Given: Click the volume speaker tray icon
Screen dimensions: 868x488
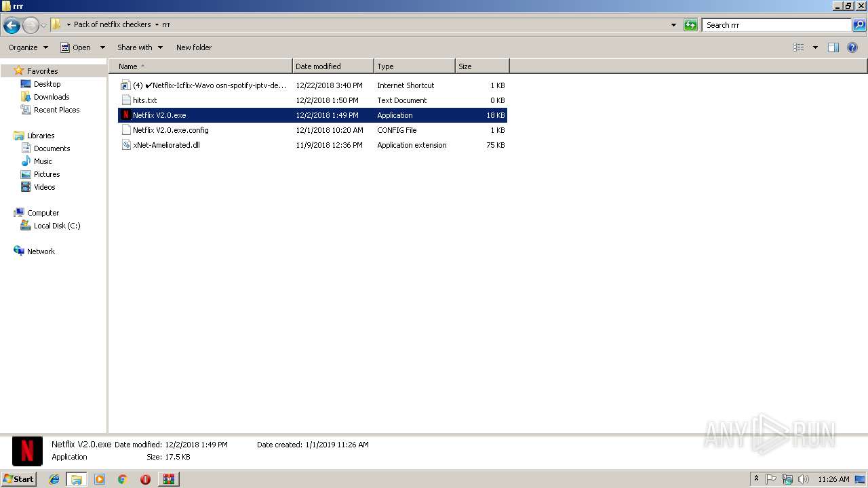Looking at the screenshot, I should click(804, 479).
